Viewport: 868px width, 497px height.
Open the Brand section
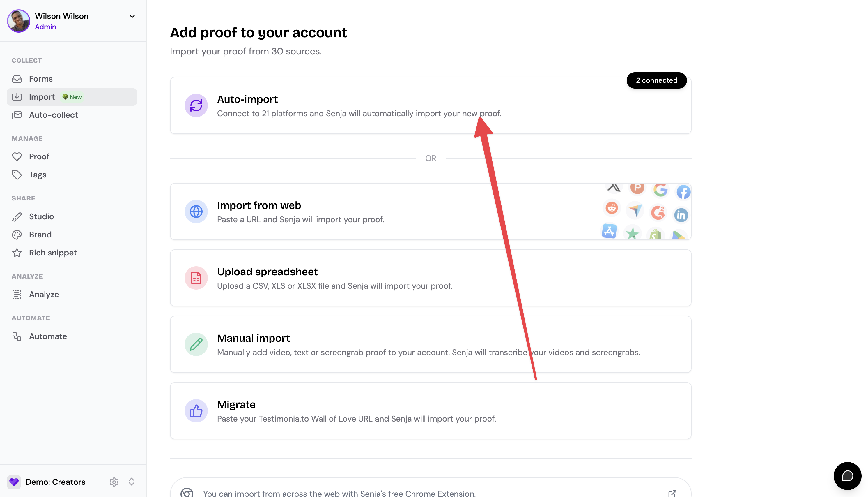(x=72, y=235)
